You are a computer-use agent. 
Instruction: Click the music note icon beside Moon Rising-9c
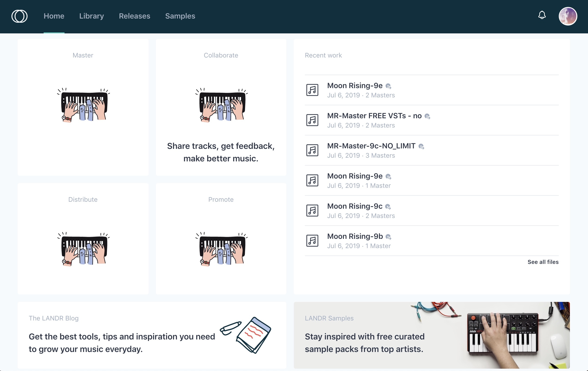(312, 210)
